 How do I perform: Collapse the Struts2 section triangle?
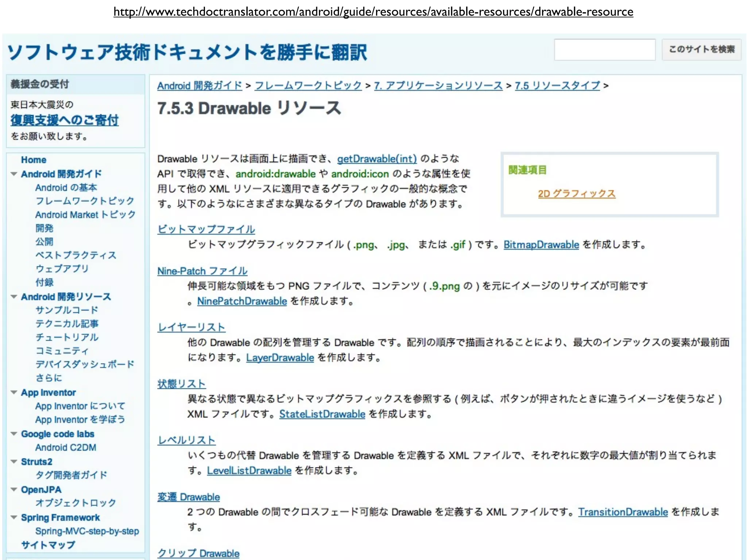(x=14, y=462)
